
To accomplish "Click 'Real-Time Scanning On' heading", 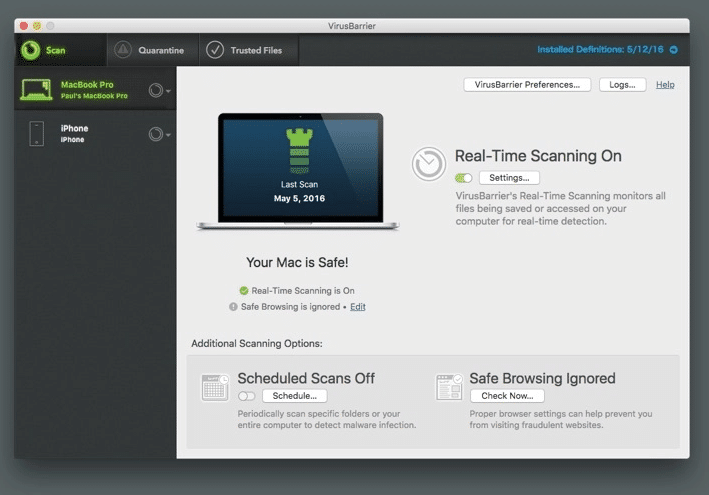I will point(538,156).
